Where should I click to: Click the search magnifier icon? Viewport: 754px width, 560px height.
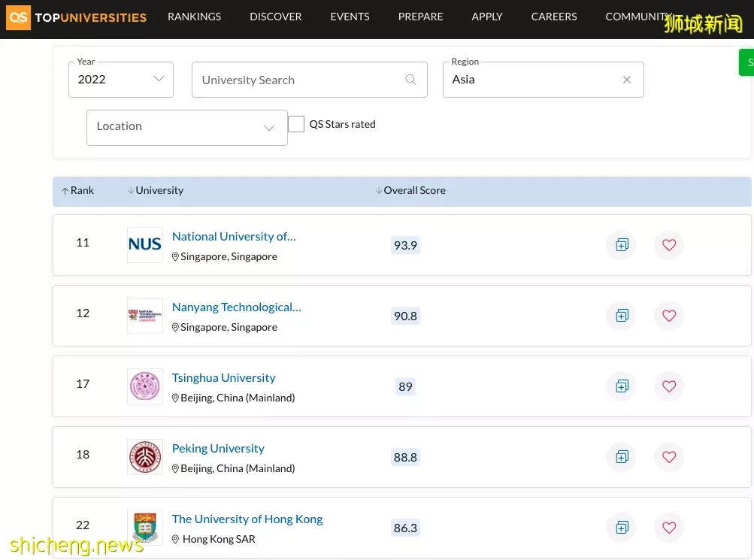point(410,80)
